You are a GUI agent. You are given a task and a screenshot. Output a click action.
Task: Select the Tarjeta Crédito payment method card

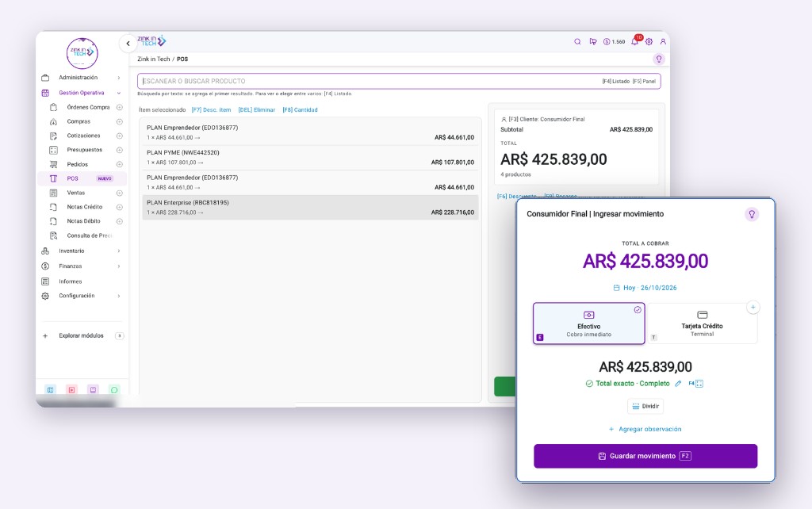(x=703, y=323)
